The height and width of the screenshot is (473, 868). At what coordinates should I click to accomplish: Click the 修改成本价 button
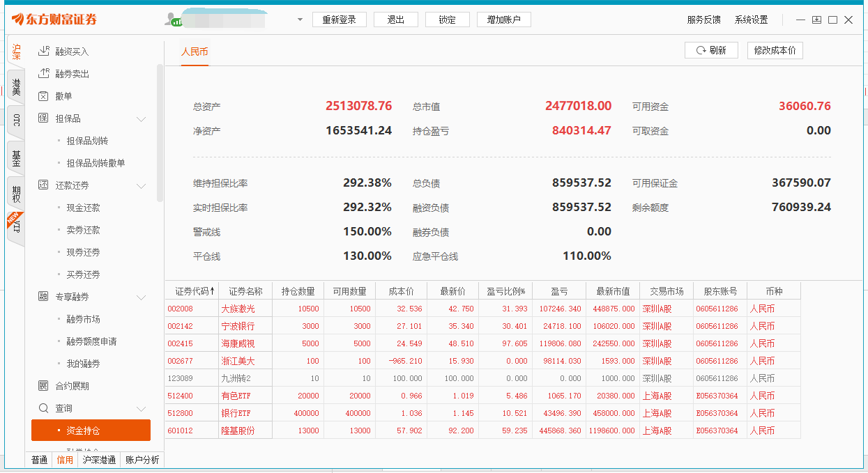tap(775, 50)
